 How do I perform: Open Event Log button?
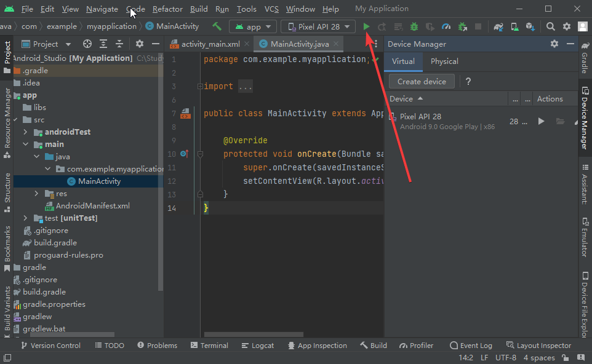click(471, 345)
